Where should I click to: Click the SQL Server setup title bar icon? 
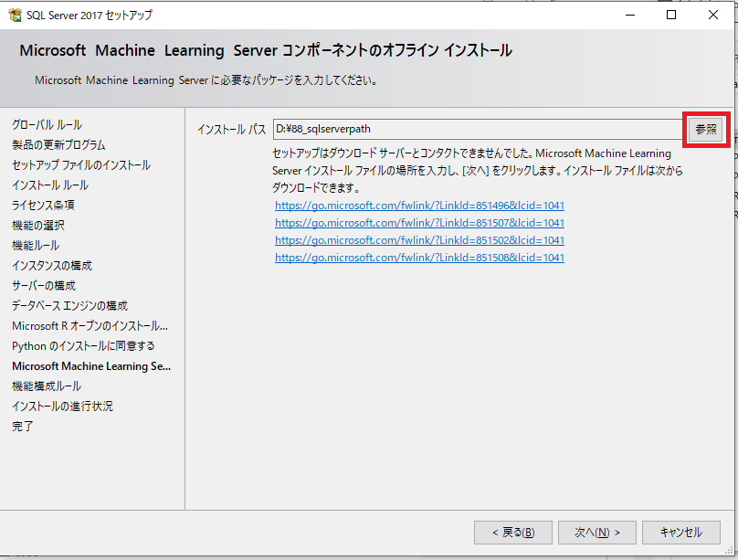[x=15, y=15]
